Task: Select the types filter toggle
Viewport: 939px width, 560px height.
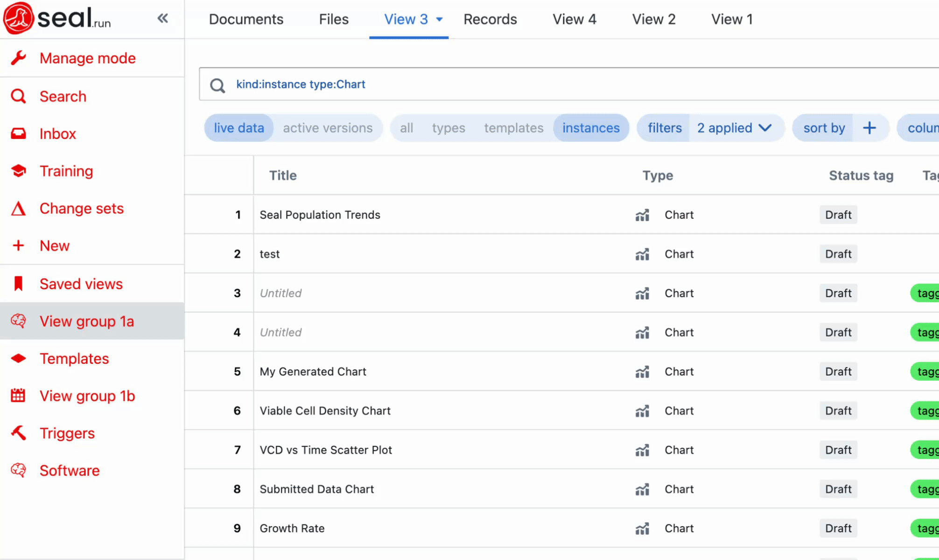Action: [x=448, y=128]
